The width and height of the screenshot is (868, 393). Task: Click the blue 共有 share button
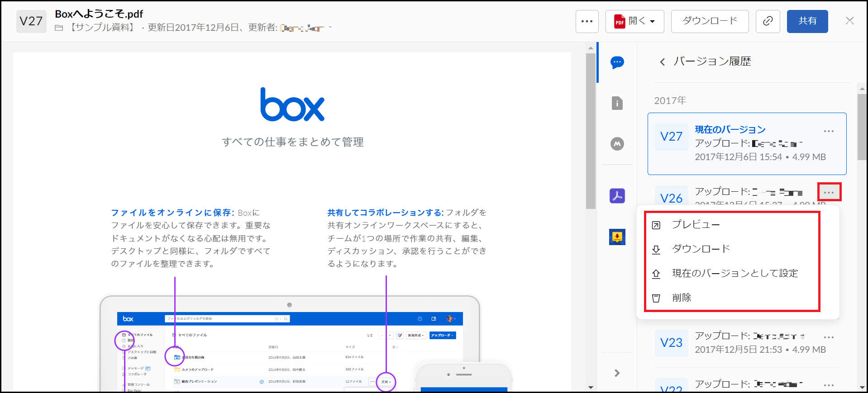807,21
